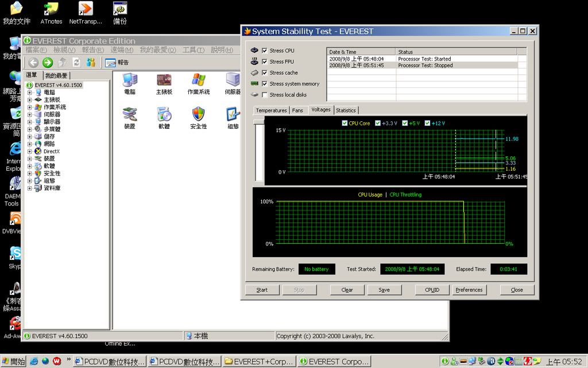The width and height of the screenshot is (588, 368).
Task: Click the Stress FPU icon
Action: click(254, 61)
